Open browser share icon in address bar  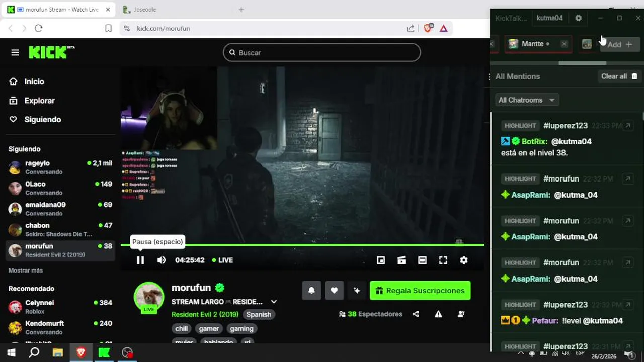pos(411,29)
